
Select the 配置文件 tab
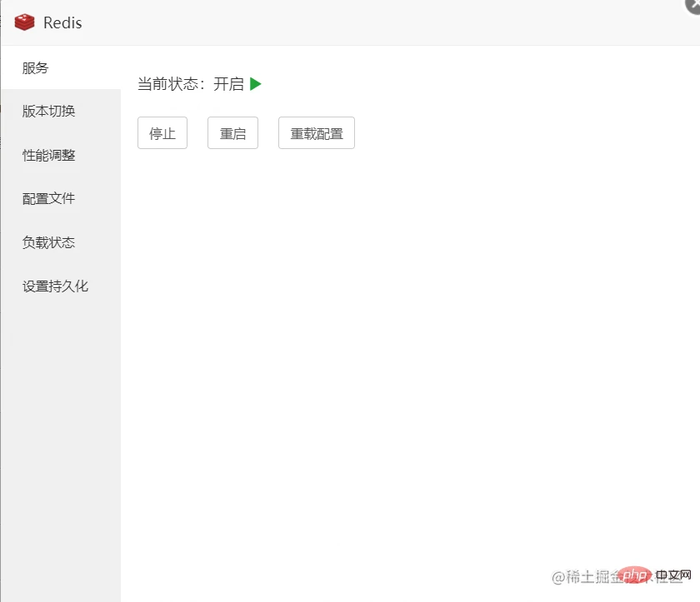61,198
